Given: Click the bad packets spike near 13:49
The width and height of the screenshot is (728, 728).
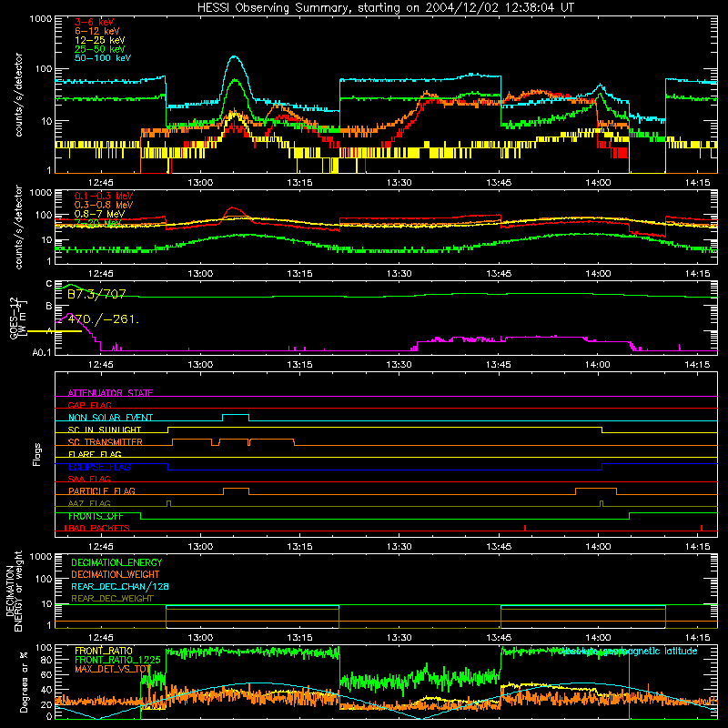Looking at the screenshot, I should [525, 528].
